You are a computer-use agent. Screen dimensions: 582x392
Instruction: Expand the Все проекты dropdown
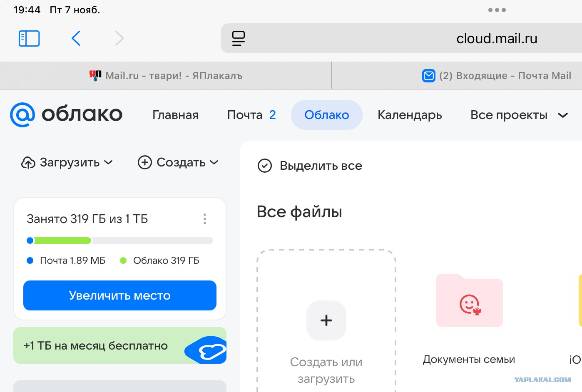[x=519, y=115]
